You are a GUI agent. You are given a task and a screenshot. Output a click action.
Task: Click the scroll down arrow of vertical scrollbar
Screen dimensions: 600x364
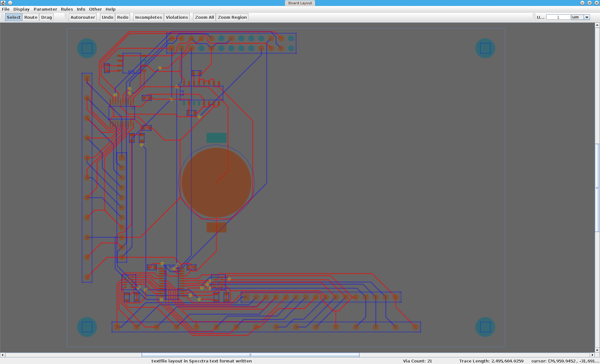pos(597,350)
